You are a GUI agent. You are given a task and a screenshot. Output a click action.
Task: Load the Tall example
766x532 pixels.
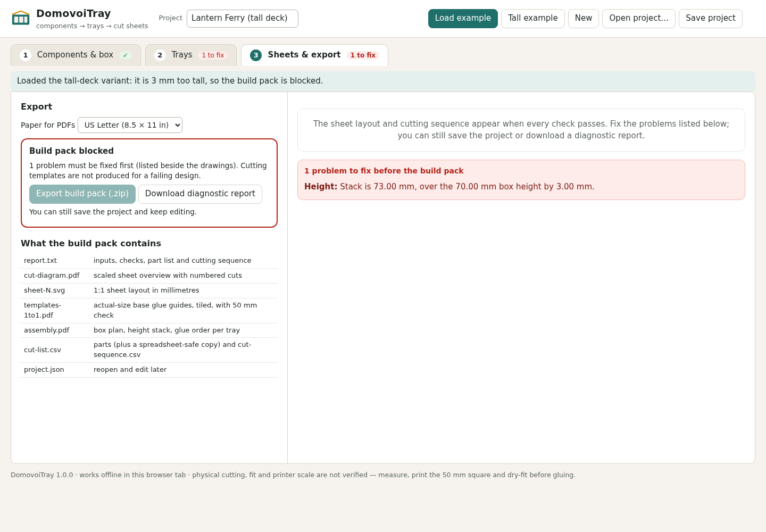[533, 19]
